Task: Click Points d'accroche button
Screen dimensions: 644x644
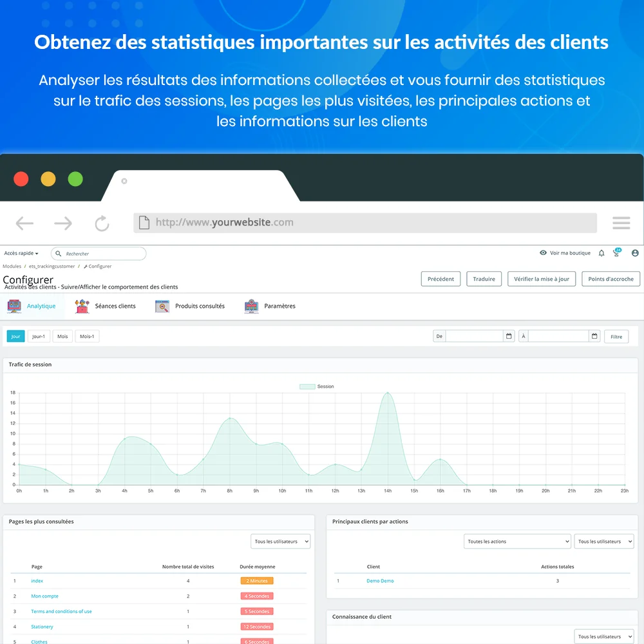Action: (x=611, y=279)
